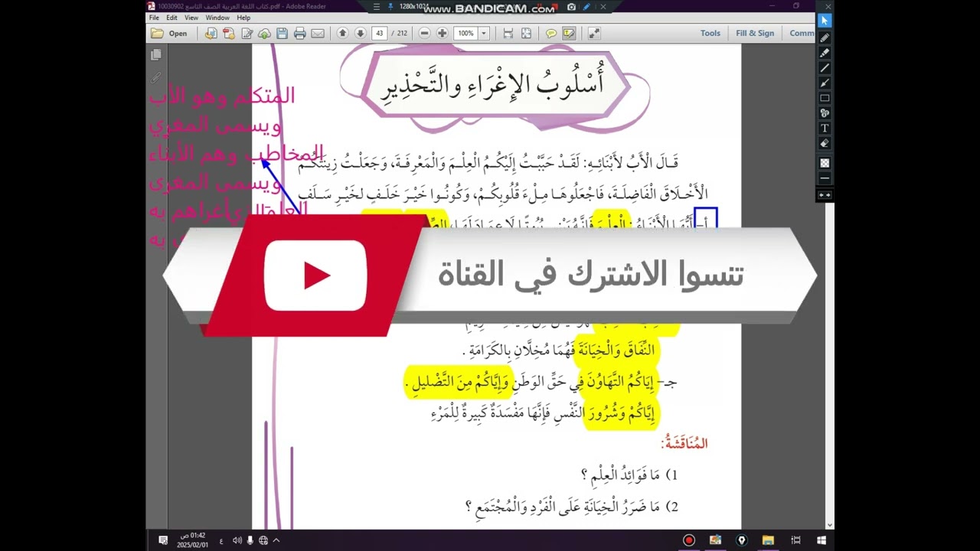Go to previous page with up arrow
This screenshot has height=551, width=980.
coord(342,33)
